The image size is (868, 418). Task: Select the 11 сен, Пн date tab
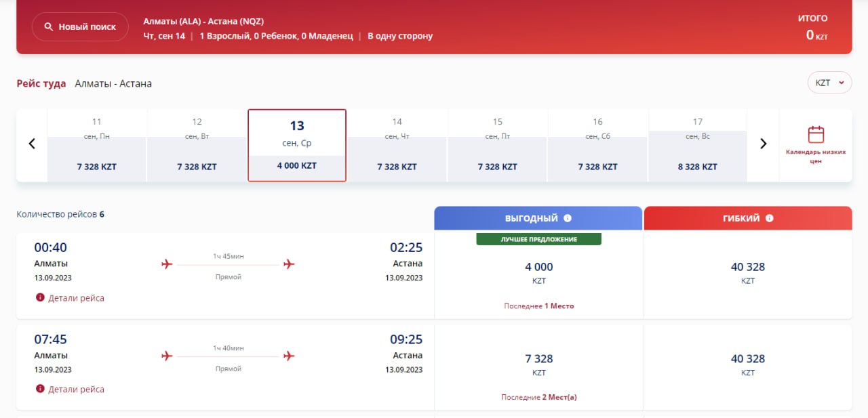pos(96,145)
